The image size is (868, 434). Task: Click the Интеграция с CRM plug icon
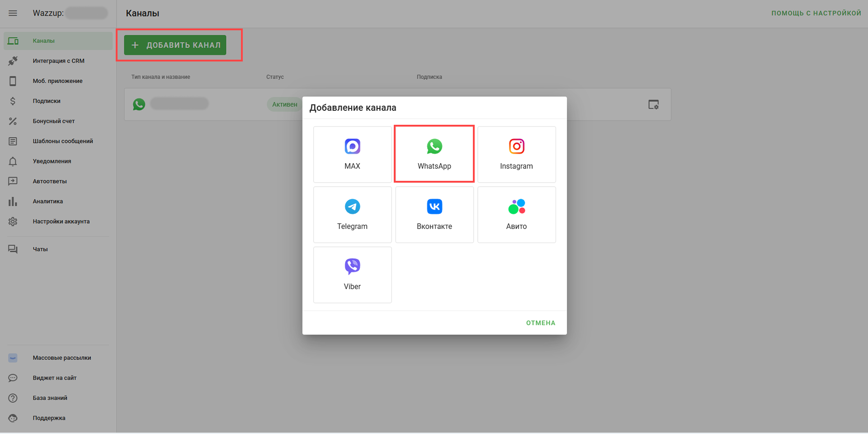pos(13,61)
